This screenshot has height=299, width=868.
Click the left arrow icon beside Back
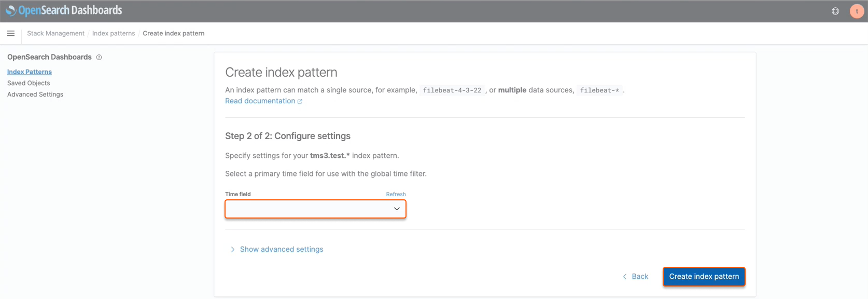[625, 277]
